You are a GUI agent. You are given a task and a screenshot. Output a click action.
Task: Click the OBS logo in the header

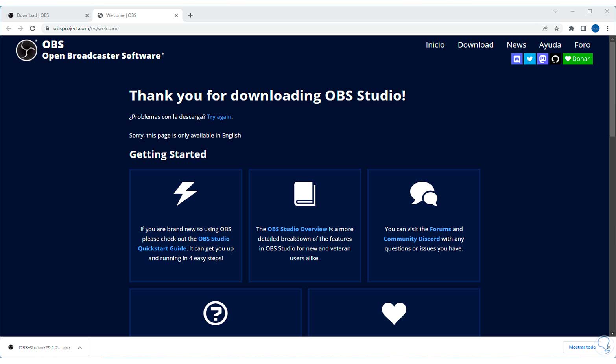[x=26, y=50]
